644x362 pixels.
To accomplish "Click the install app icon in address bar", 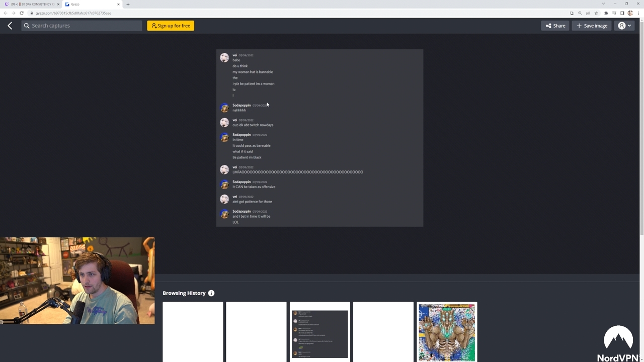I will click(572, 13).
